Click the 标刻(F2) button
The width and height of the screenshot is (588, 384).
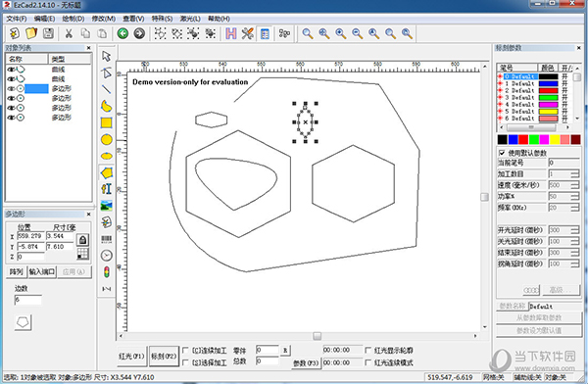tap(164, 356)
